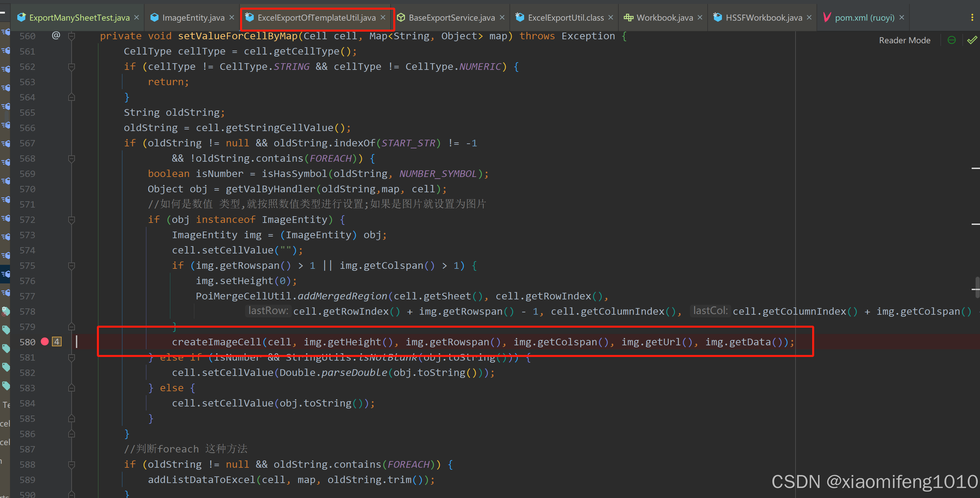Click the breakpoint dot on line 580

(45, 342)
